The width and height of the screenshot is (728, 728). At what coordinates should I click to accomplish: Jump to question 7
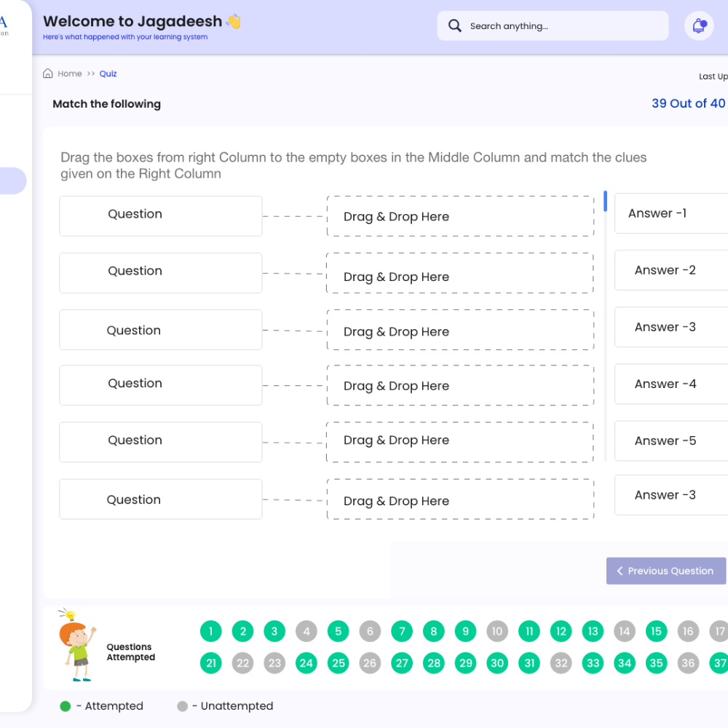point(402,631)
